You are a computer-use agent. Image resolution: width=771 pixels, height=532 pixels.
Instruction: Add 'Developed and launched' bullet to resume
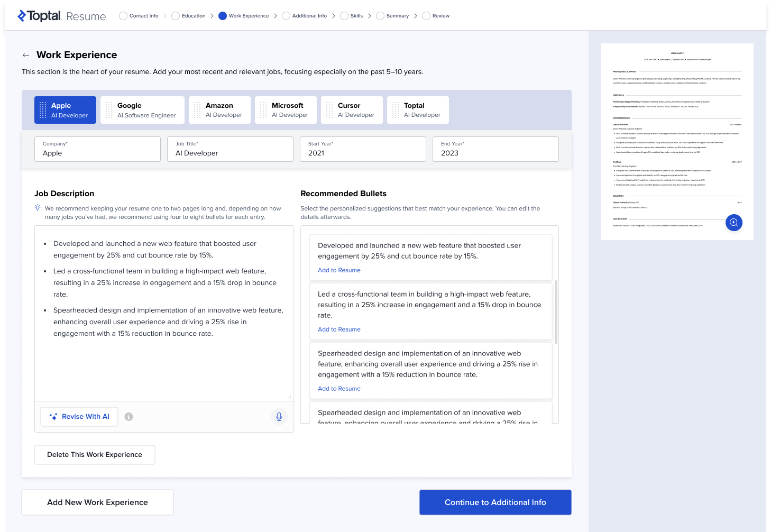339,270
